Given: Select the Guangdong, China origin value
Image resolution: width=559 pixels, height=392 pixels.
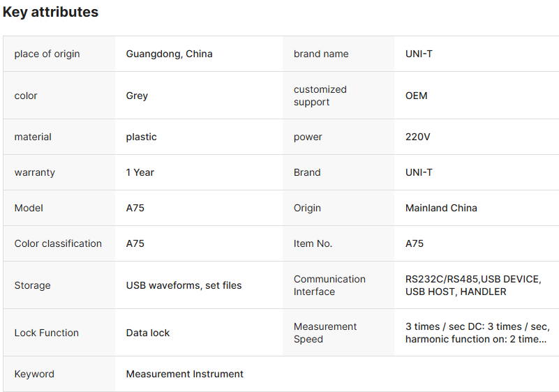Looking at the screenshot, I should click(169, 54).
